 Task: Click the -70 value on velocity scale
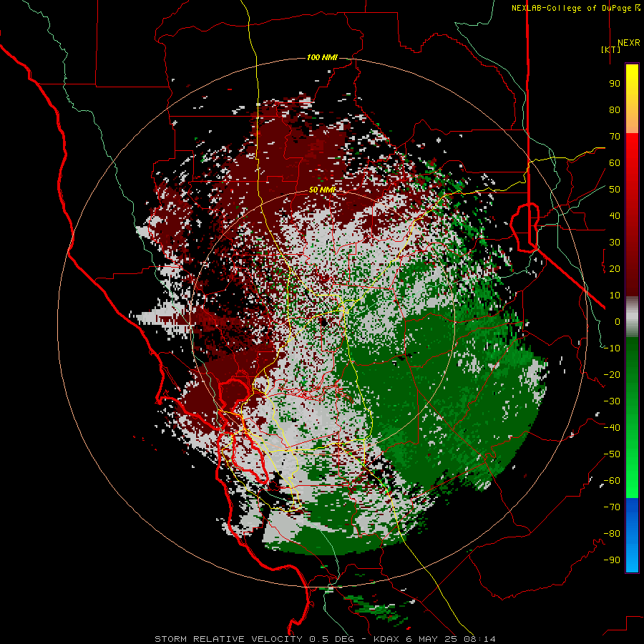point(612,507)
